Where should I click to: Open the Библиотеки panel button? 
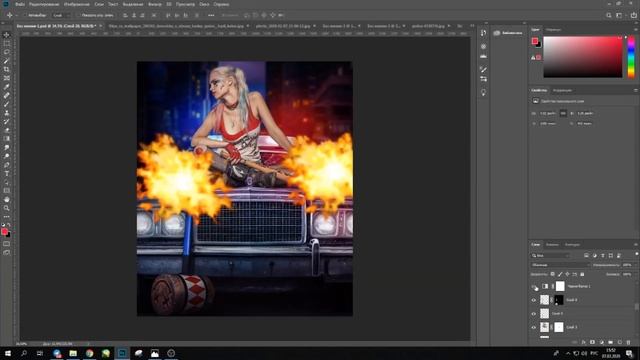point(508,33)
